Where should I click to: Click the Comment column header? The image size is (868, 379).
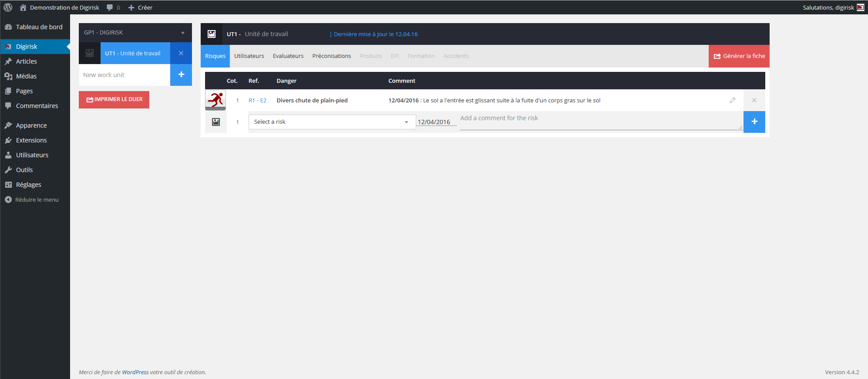click(402, 81)
